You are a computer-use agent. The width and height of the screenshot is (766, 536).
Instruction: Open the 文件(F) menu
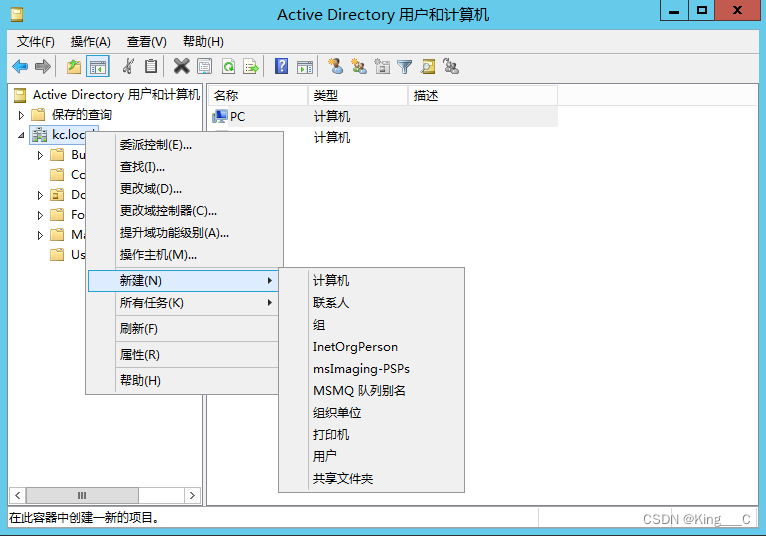pos(36,42)
